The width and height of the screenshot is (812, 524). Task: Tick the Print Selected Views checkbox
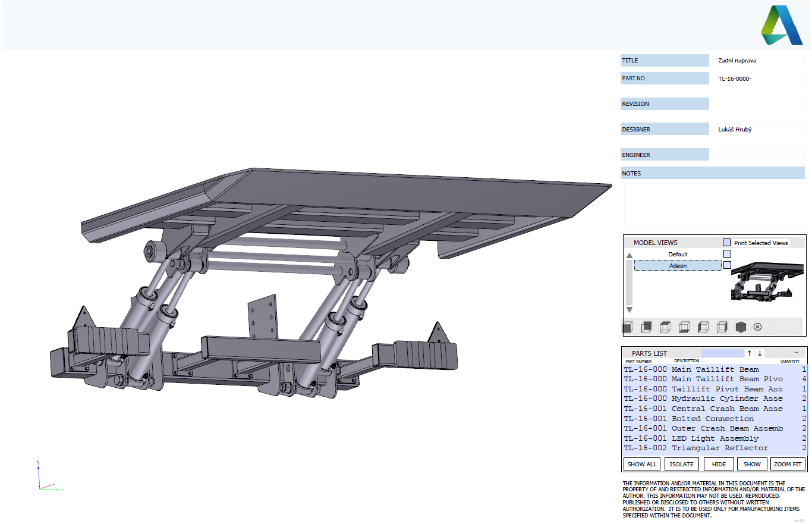726,243
